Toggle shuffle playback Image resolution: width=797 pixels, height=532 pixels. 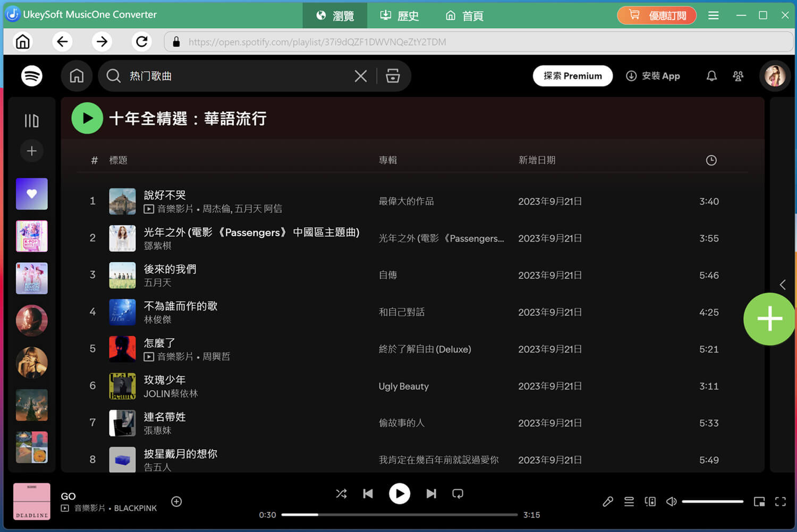341,494
